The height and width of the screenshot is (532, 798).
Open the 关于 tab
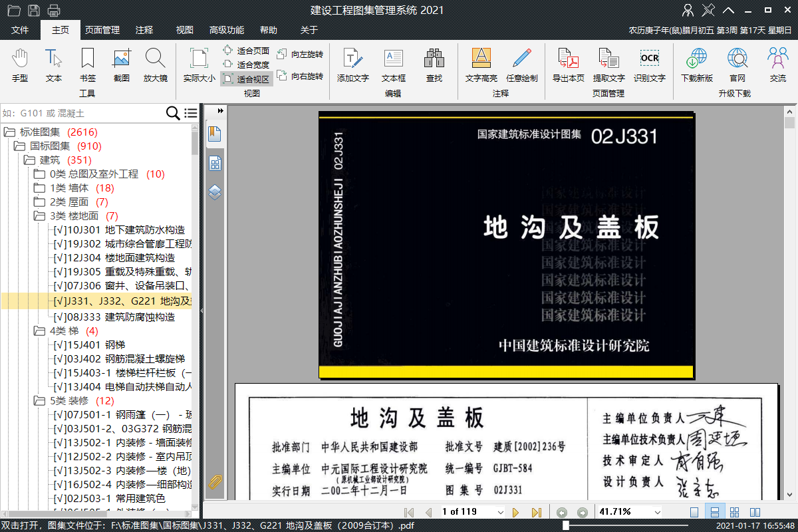tap(309, 30)
